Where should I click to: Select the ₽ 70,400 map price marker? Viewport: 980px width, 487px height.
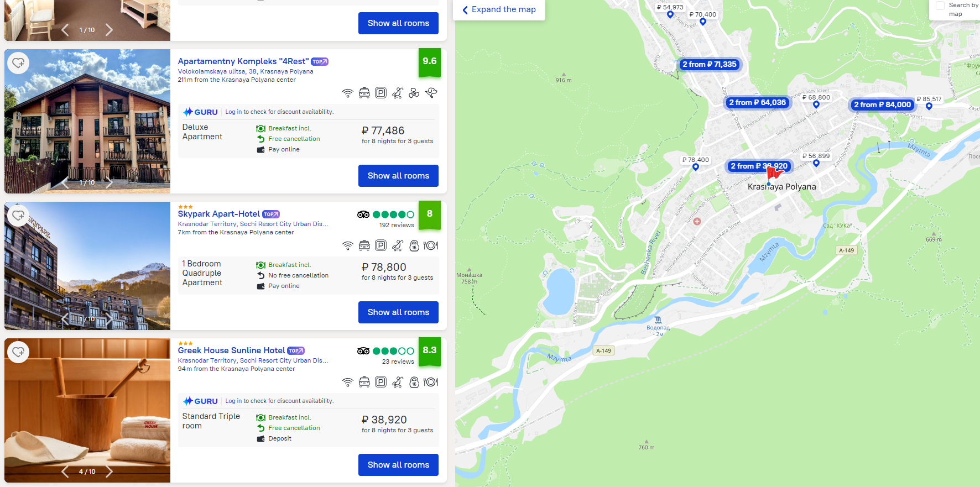[x=702, y=18]
